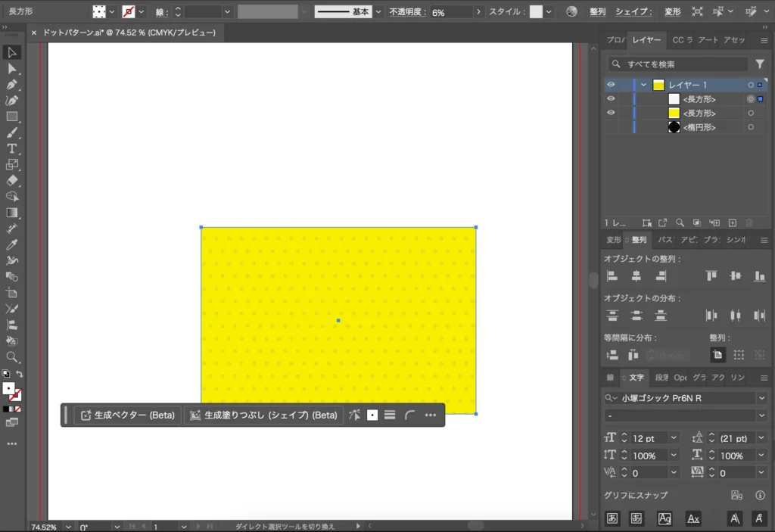The image size is (775, 532).
Task: Select the Gradient tool
Action: pos(11,213)
